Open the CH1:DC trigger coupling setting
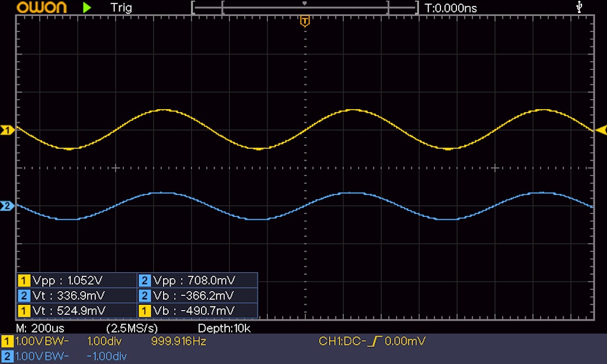 coord(342,341)
